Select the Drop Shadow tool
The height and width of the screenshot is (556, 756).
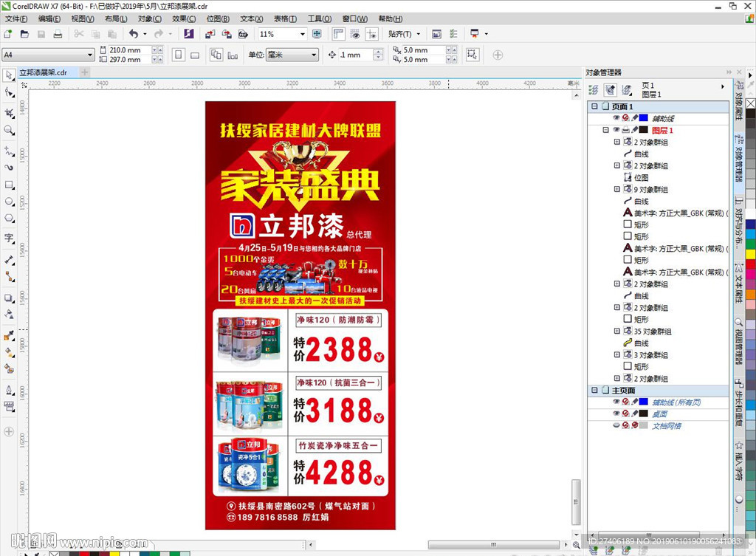click(9, 298)
